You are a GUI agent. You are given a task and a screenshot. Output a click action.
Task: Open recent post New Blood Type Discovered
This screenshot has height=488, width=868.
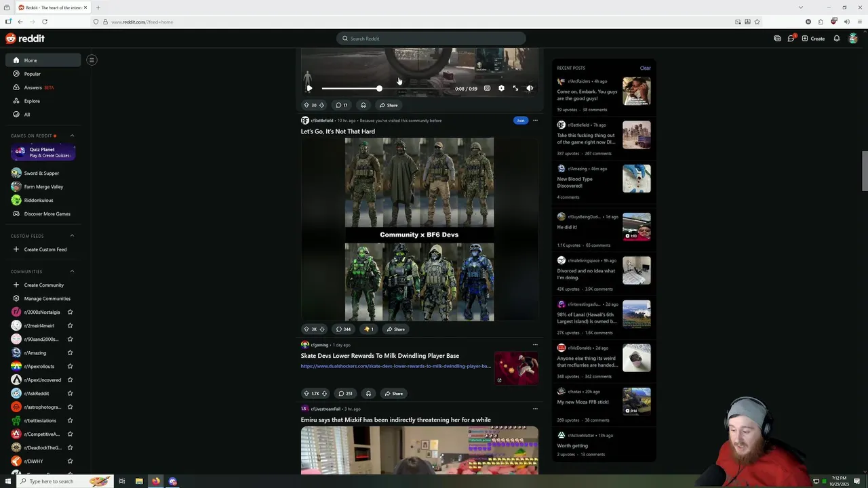tap(574, 182)
